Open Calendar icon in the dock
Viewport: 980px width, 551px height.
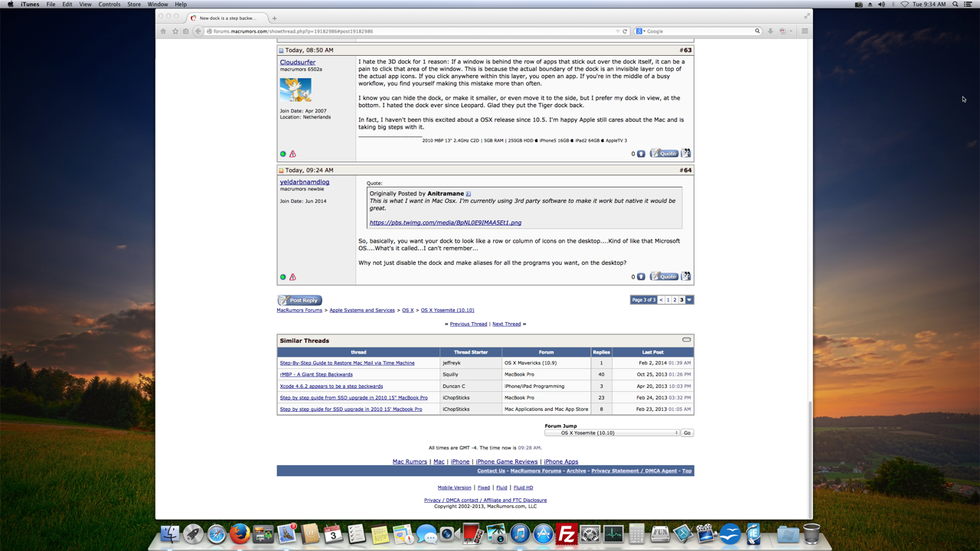[x=333, y=533]
